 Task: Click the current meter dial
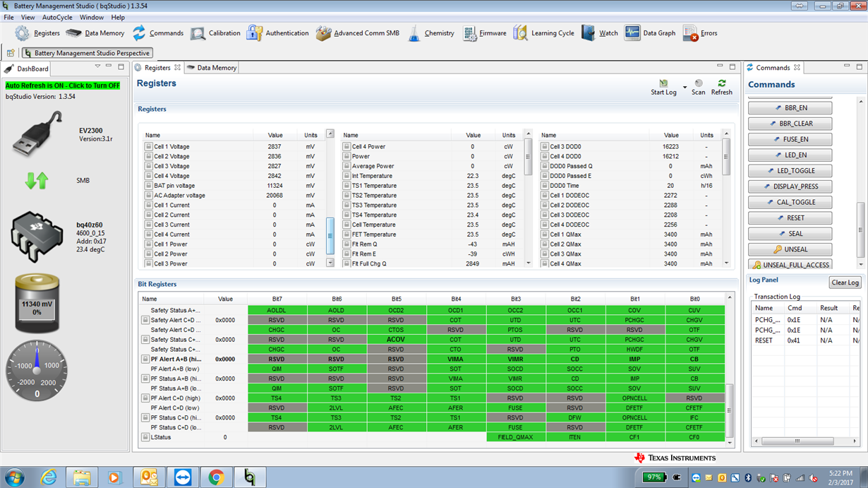click(x=37, y=371)
